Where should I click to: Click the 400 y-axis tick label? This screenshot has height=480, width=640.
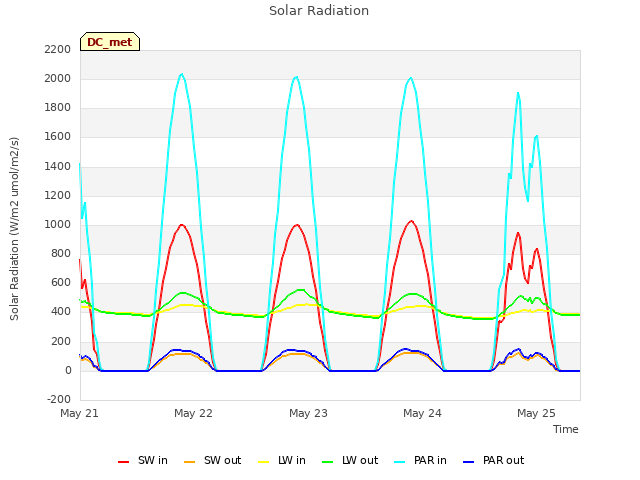pyautogui.click(x=61, y=312)
